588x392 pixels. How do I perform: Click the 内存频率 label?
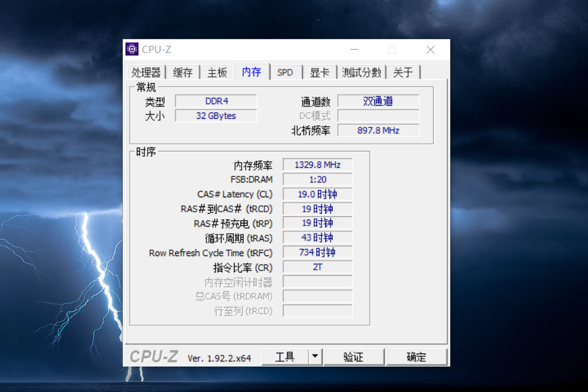click(253, 165)
